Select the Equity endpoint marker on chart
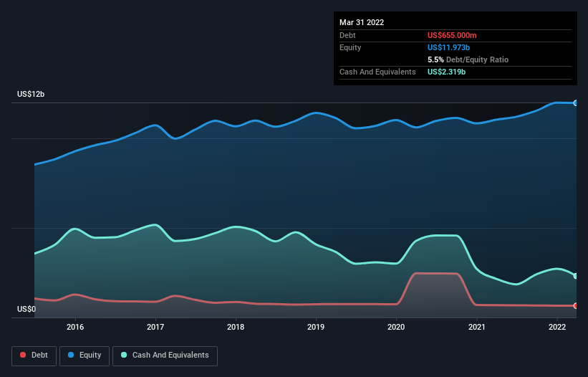The image size is (588, 377). pos(576,102)
